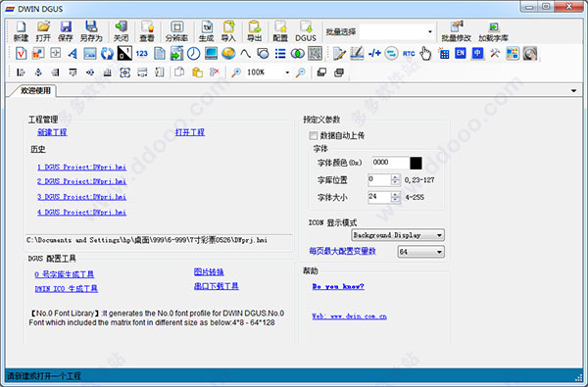
Task: Click the DGUS toolbar icon
Action: (x=306, y=30)
